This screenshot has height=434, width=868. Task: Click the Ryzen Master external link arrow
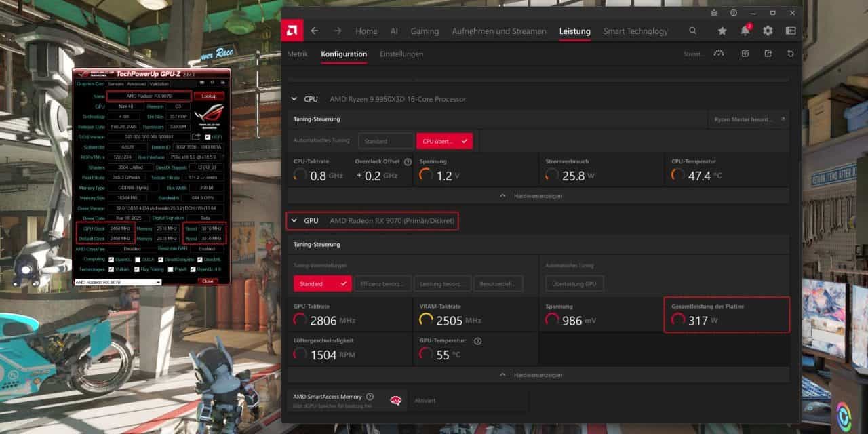point(783,119)
